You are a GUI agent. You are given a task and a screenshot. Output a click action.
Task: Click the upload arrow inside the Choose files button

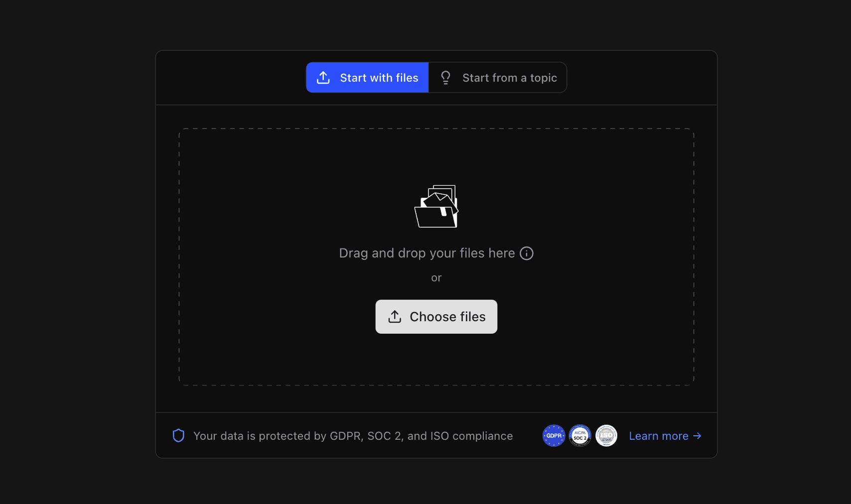pyautogui.click(x=395, y=317)
